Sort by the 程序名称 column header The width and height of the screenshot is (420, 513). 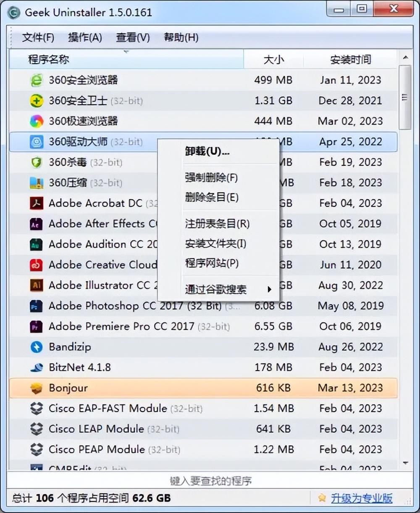(x=126, y=59)
